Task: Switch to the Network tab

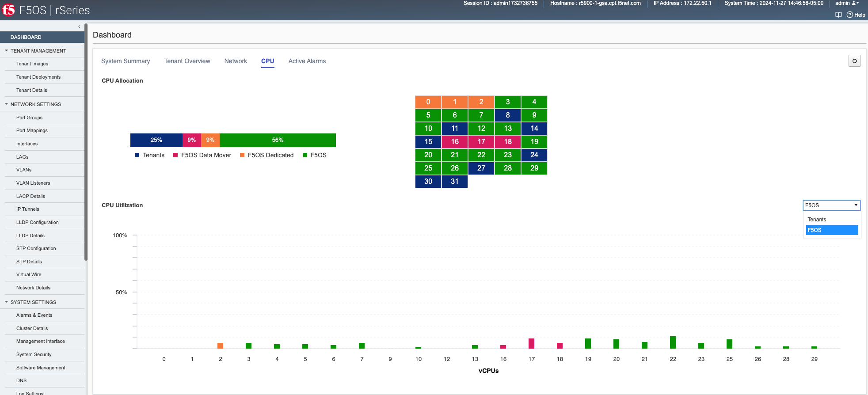Action: click(236, 61)
